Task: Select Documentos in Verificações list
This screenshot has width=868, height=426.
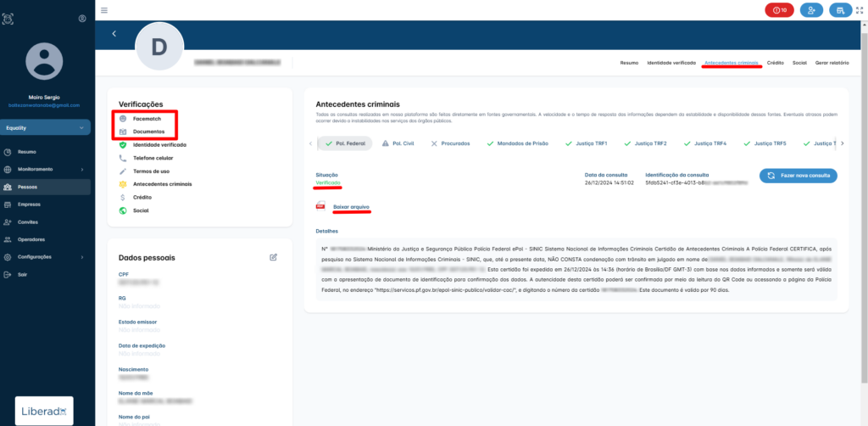Action: (x=148, y=132)
